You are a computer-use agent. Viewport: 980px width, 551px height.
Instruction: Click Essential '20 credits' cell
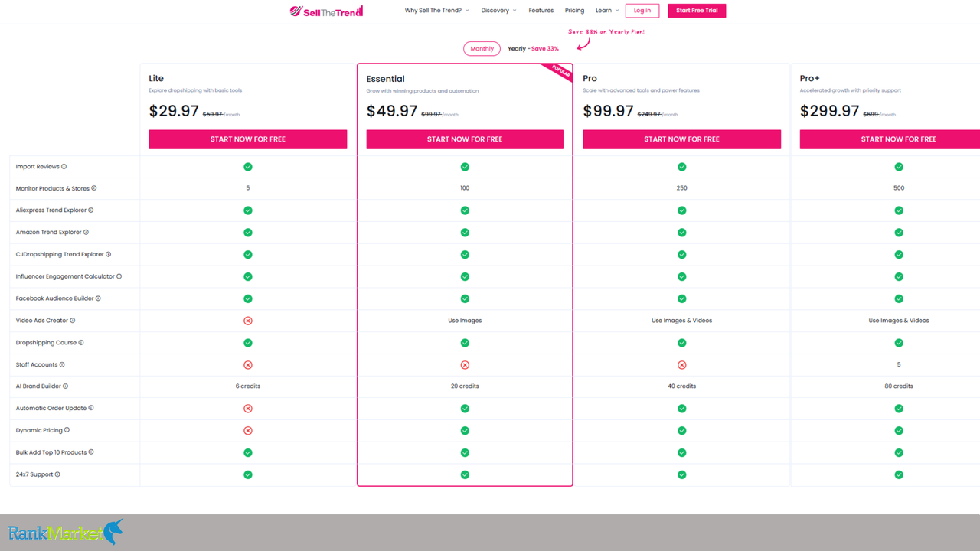[x=465, y=386]
